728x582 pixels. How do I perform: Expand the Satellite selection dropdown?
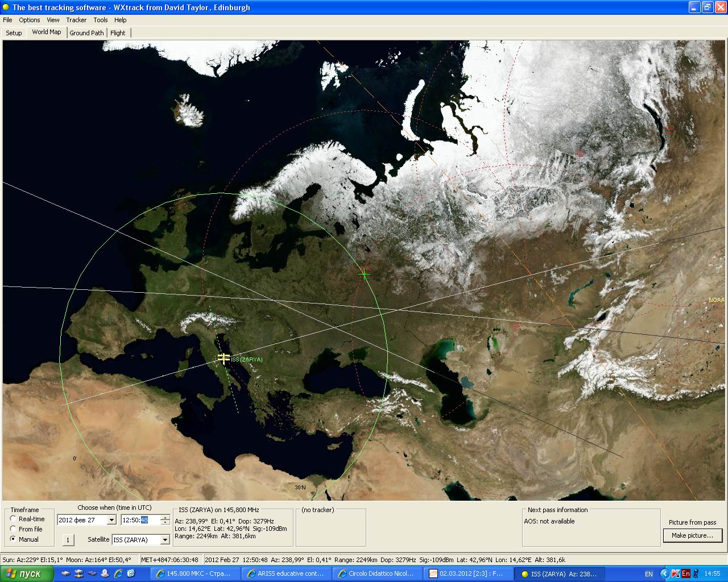[165, 540]
